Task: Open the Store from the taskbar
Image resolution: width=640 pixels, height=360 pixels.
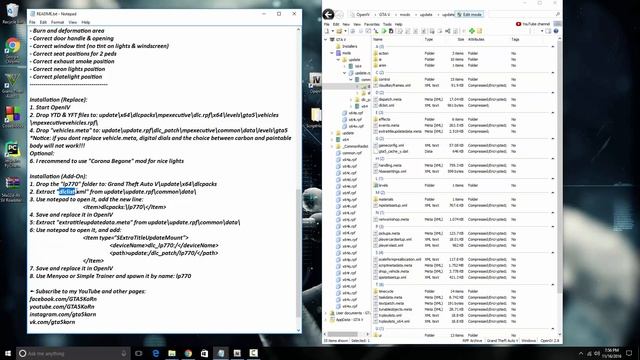Action: point(204,353)
